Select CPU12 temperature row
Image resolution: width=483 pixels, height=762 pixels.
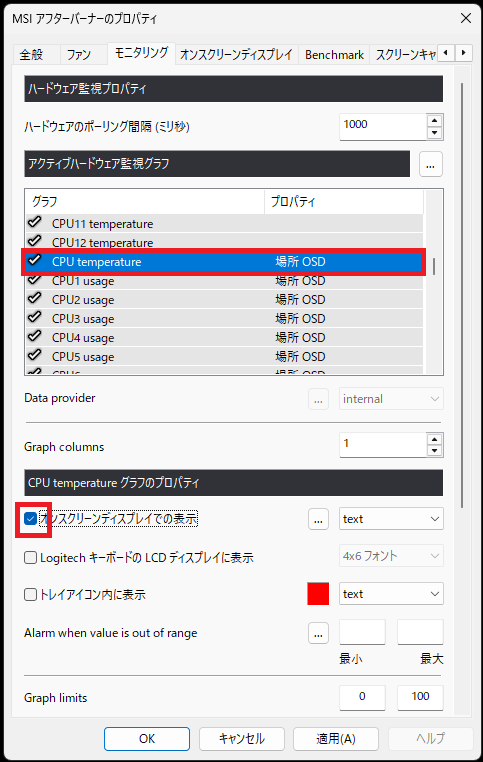coord(224,242)
